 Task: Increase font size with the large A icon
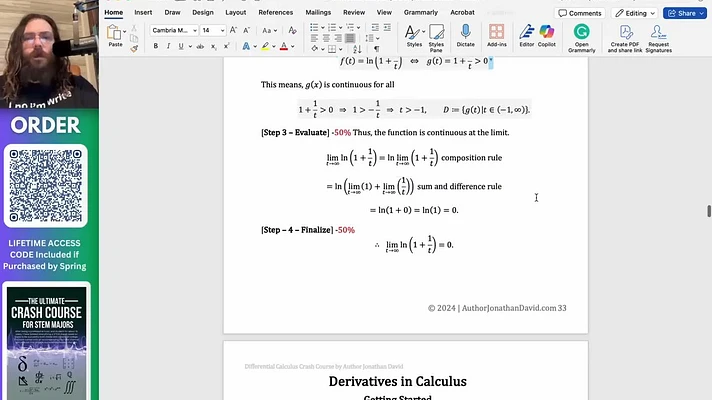(x=233, y=30)
